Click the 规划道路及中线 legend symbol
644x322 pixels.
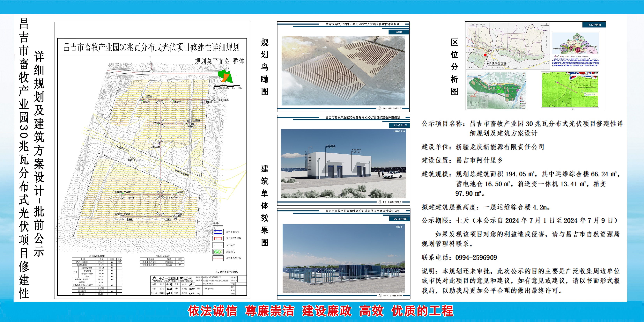[x=218, y=258]
